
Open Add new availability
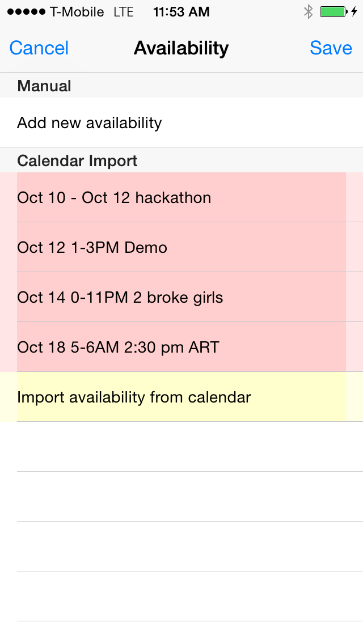[90, 123]
